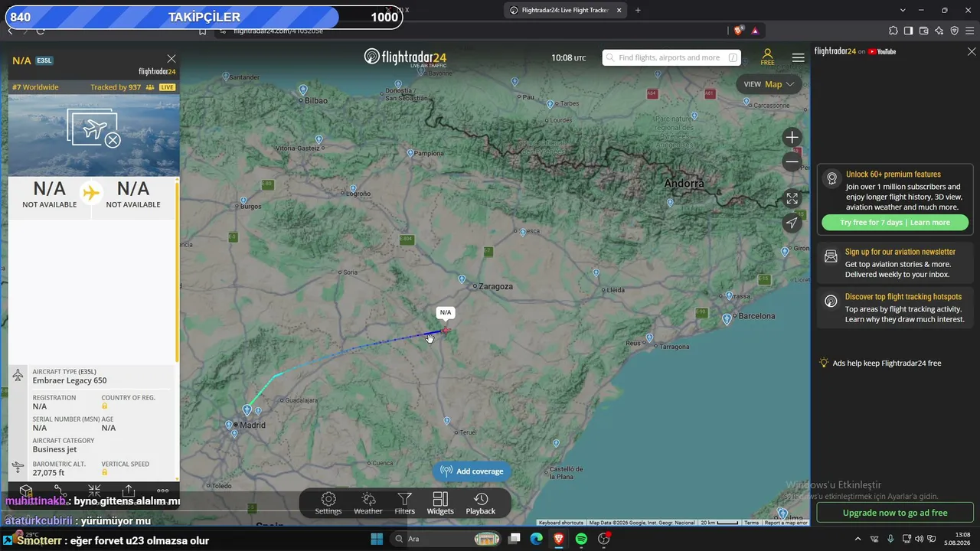
Task: Open the map Terms link
Action: (x=752, y=523)
